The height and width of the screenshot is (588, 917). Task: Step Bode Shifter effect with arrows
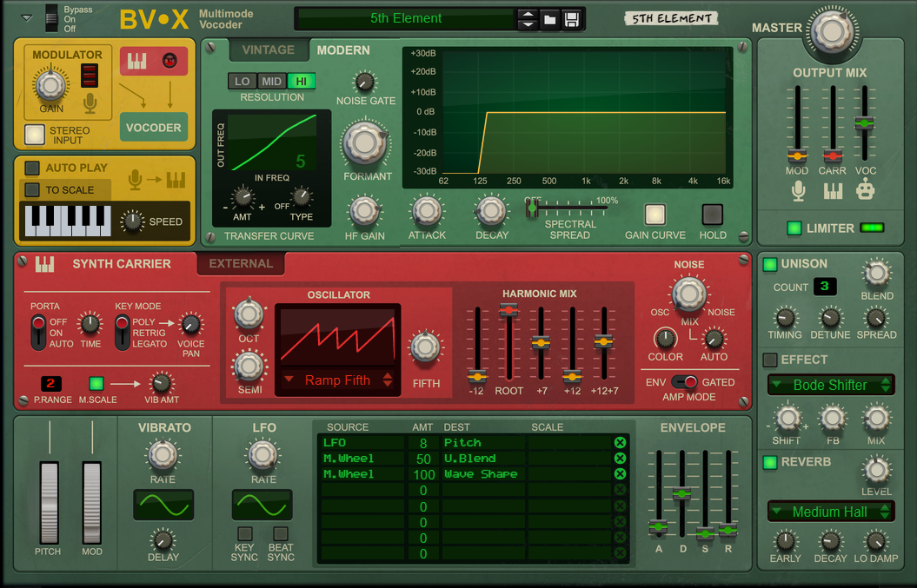[886, 385]
